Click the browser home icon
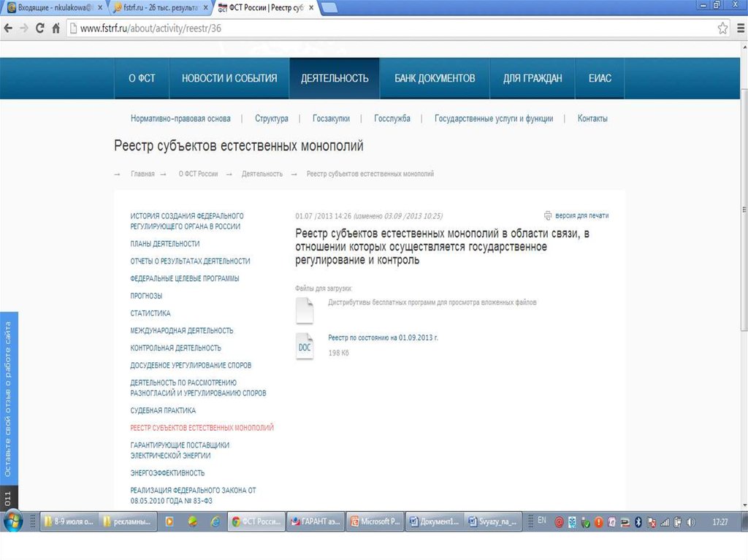The height and width of the screenshot is (560, 748). tap(56, 28)
